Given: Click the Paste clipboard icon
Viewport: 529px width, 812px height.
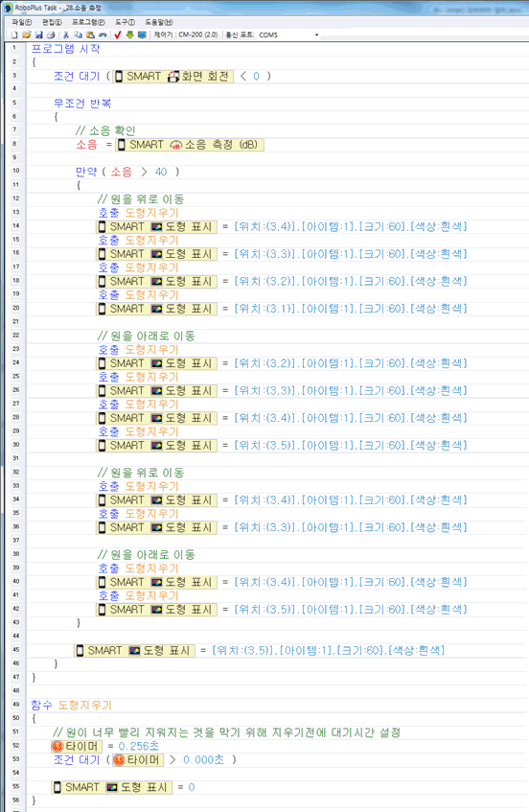Looking at the screenshot, I should coord(90,35).
